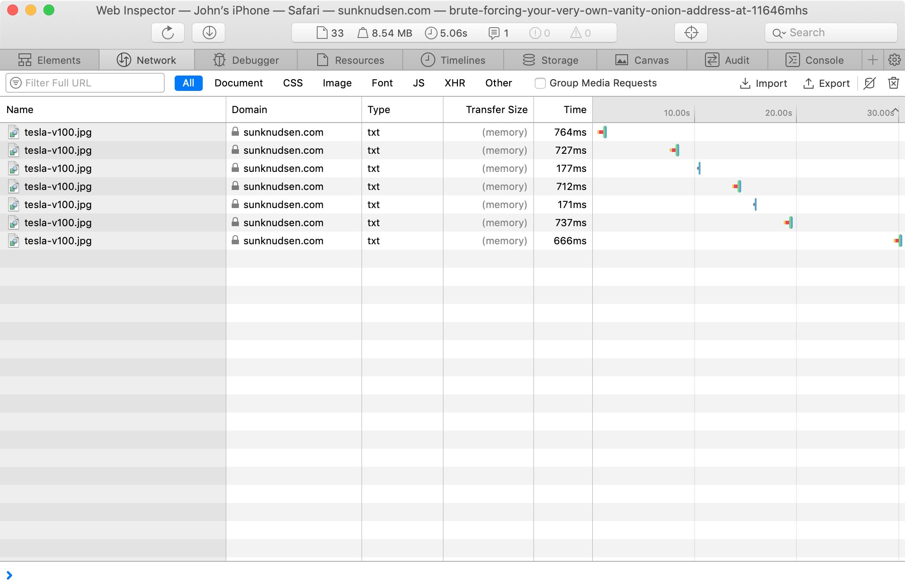Click the Filter Full URL input field
The image size is (905, 588).
(x=85, y=83)
